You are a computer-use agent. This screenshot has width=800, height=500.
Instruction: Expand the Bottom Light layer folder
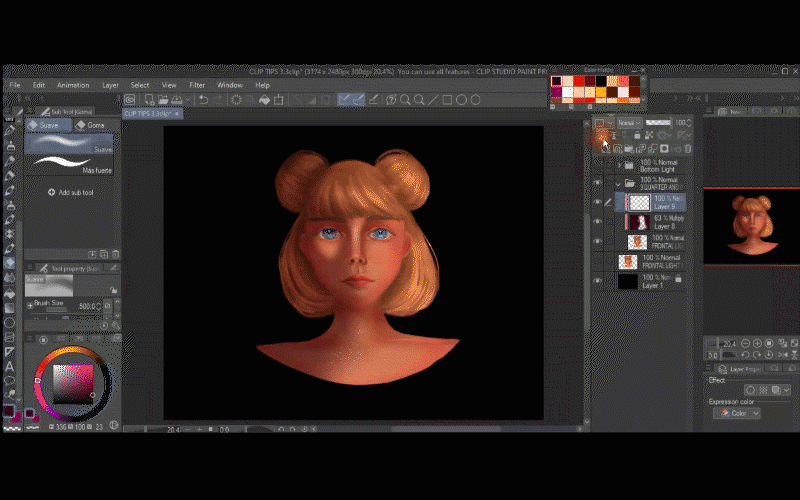pos(619,165)
